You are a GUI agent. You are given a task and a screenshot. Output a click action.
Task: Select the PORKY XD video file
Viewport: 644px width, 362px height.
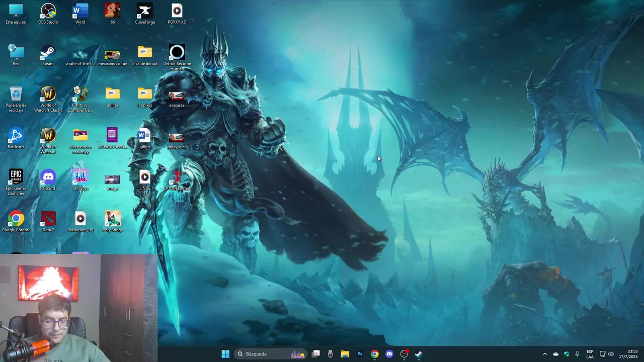[177, 14]
